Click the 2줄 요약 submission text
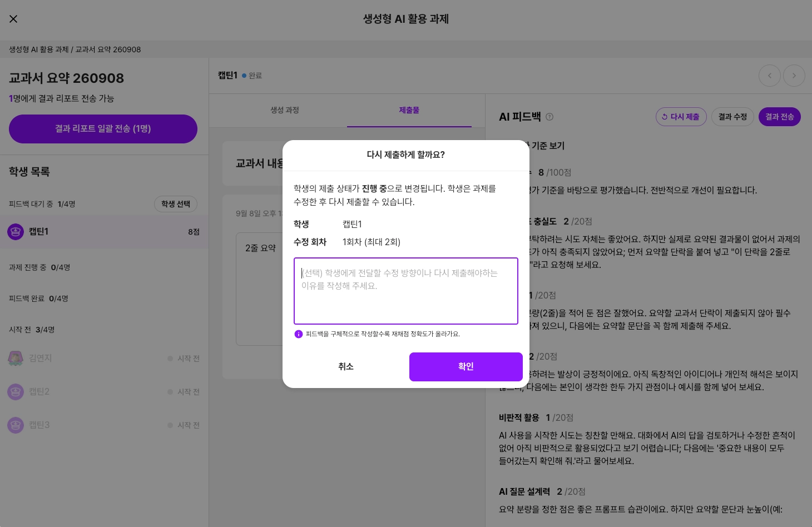 click(261, 248)
